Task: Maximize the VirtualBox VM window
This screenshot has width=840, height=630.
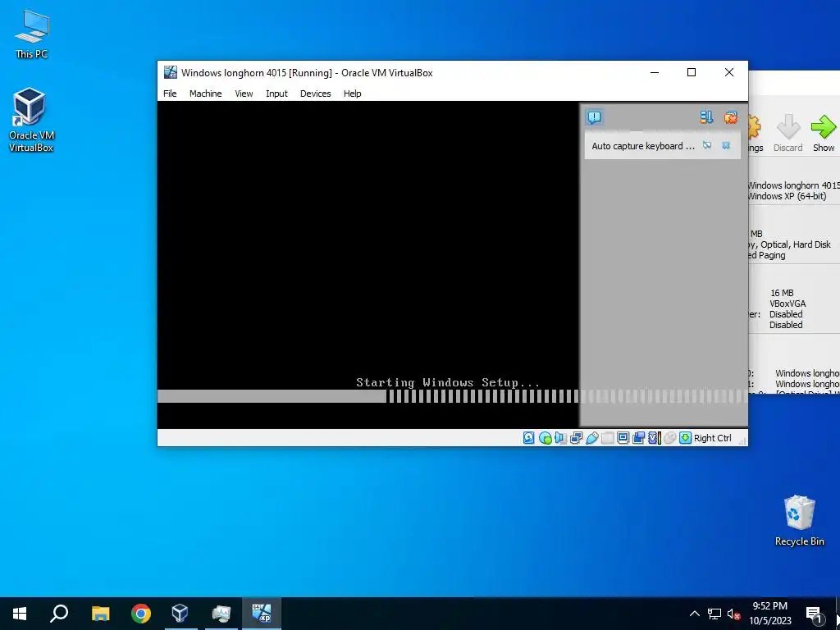Action: [x=692, y=72]
